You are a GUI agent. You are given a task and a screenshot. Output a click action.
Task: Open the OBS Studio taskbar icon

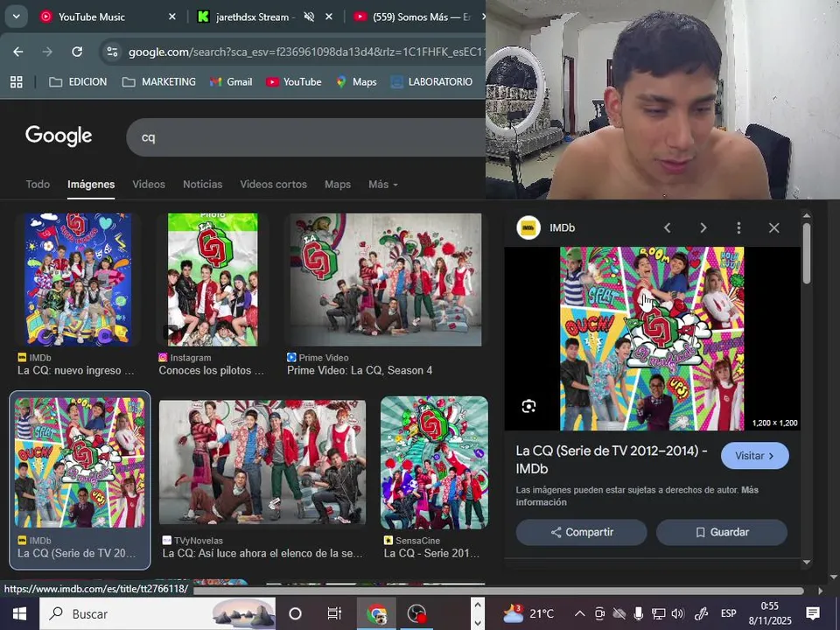[416, 613]
